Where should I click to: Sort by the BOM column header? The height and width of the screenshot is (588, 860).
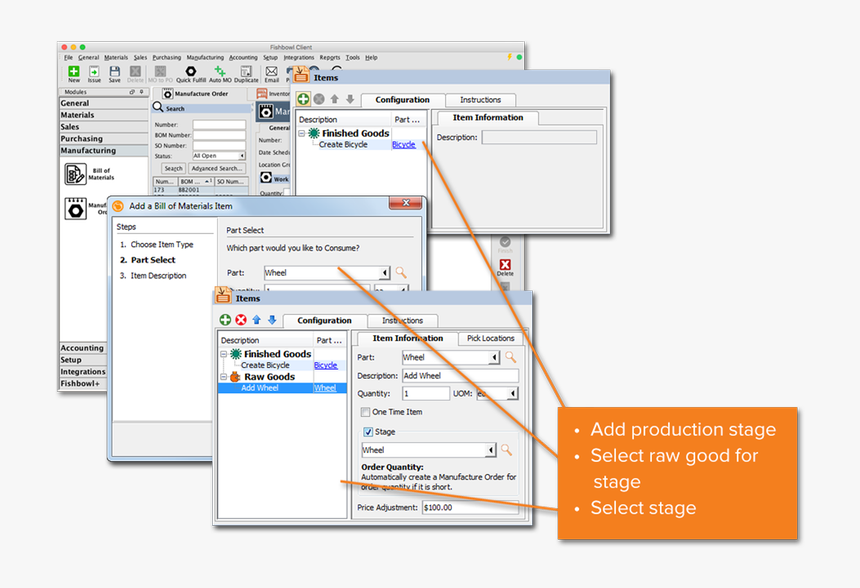(195, 182)
